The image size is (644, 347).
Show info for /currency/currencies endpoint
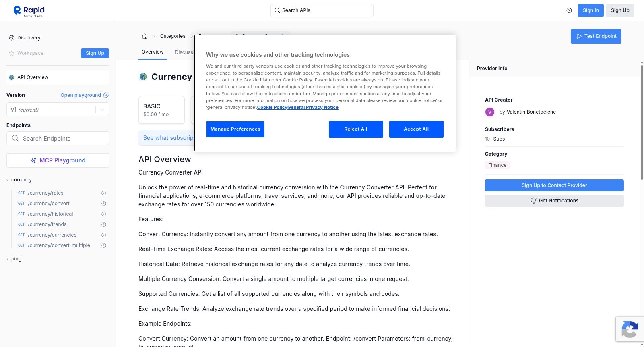coord(104,235)
